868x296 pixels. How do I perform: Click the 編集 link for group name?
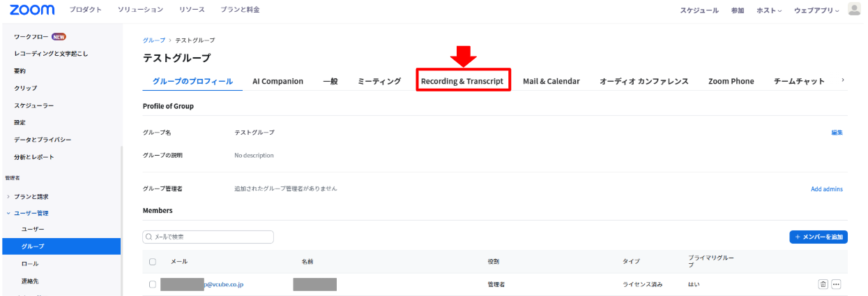(x=837, y=132)
